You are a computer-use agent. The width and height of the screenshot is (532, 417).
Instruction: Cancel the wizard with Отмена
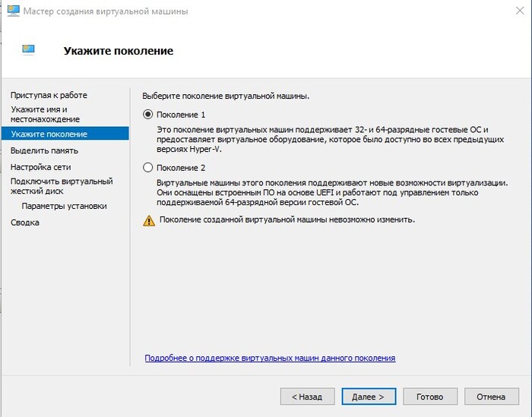point(491,396)
